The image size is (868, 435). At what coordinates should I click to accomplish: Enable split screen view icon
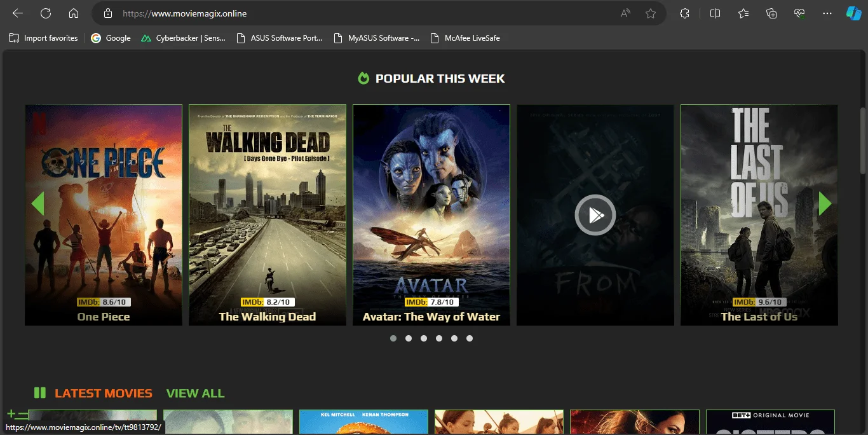(715, 13)
